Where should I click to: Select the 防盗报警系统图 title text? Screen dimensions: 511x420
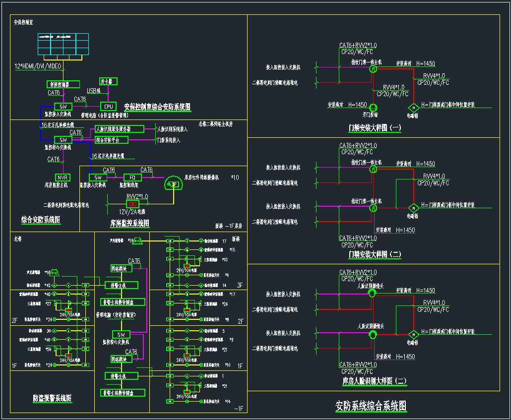tap(52, 398)
